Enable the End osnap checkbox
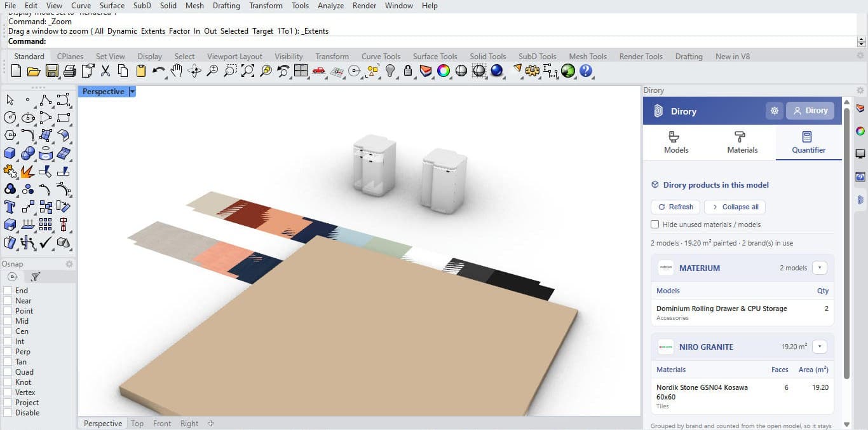The height and width of the screenshot is (430, 868). click(8, 291)
